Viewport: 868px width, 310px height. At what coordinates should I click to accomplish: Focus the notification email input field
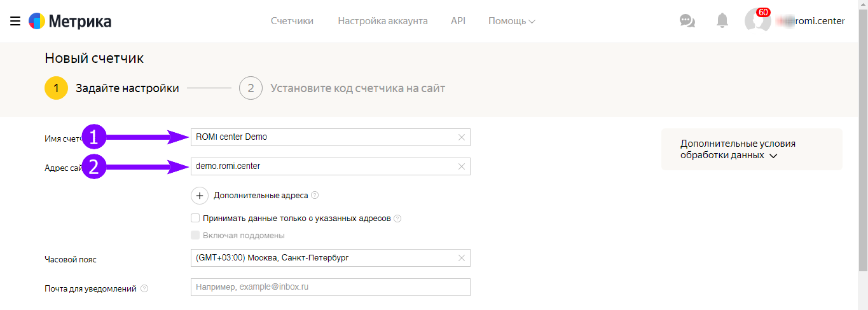point(331,287)
